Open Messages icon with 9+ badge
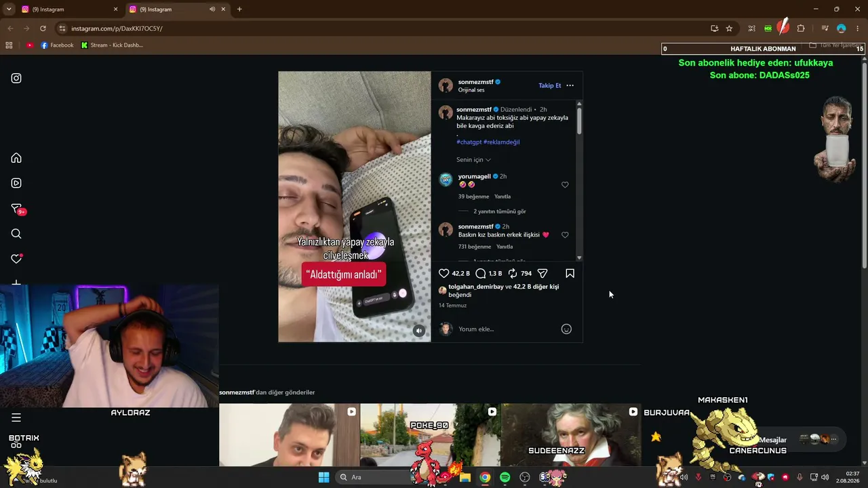 17,209
